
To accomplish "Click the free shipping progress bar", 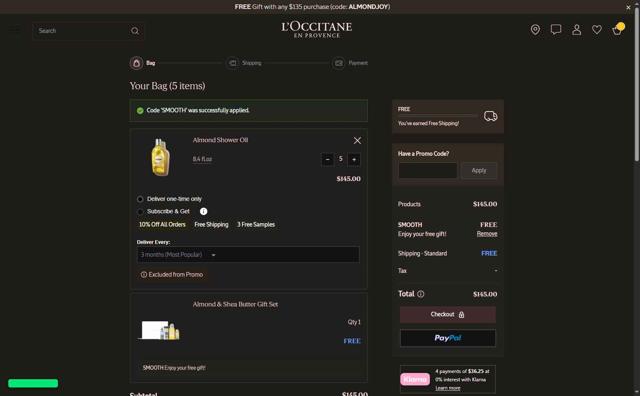I will (438, 116).
